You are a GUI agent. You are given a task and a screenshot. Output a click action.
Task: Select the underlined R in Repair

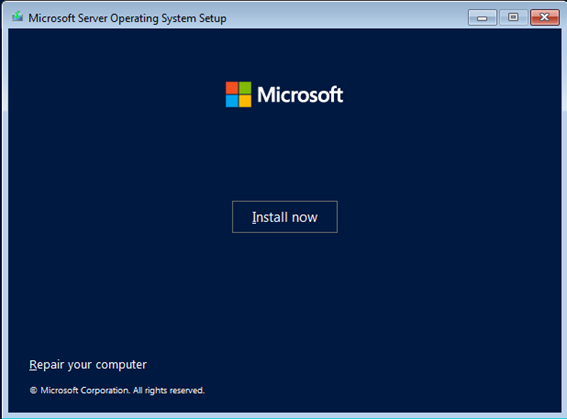point(33,364)
